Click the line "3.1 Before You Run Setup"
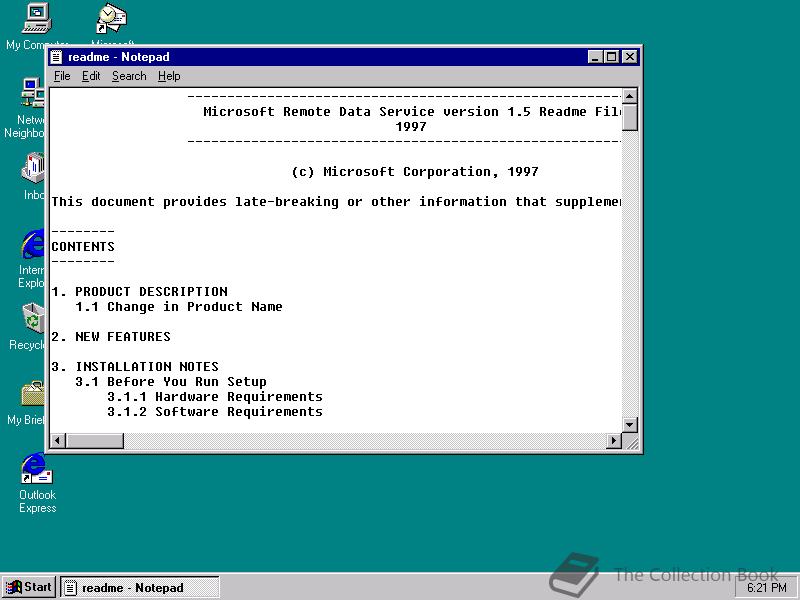 click(171, 382)
